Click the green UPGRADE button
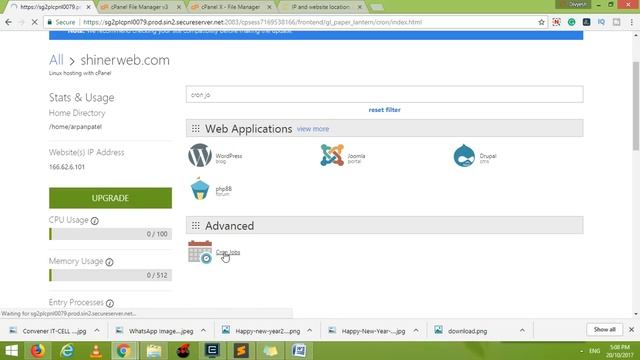The width and height of the screenshot is (640, 360). (110, 198)
